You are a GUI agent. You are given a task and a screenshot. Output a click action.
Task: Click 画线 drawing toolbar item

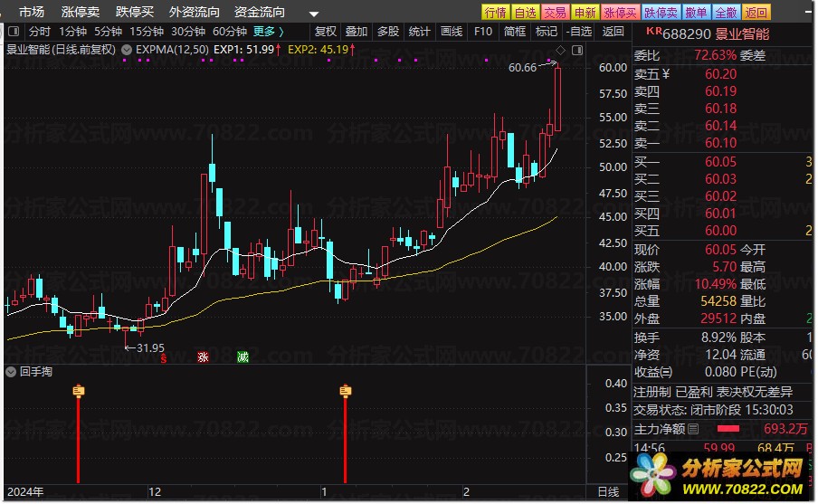452,32
